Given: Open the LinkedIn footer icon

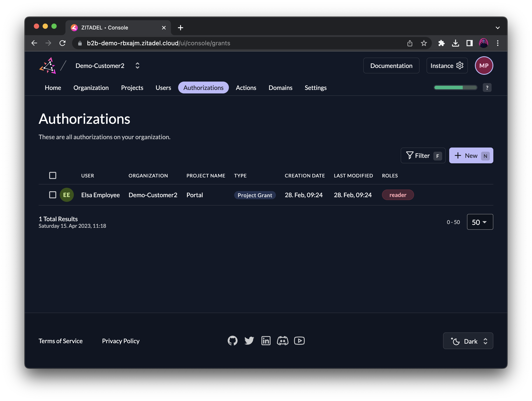Looking at the screenshot, I should (266, 341).
